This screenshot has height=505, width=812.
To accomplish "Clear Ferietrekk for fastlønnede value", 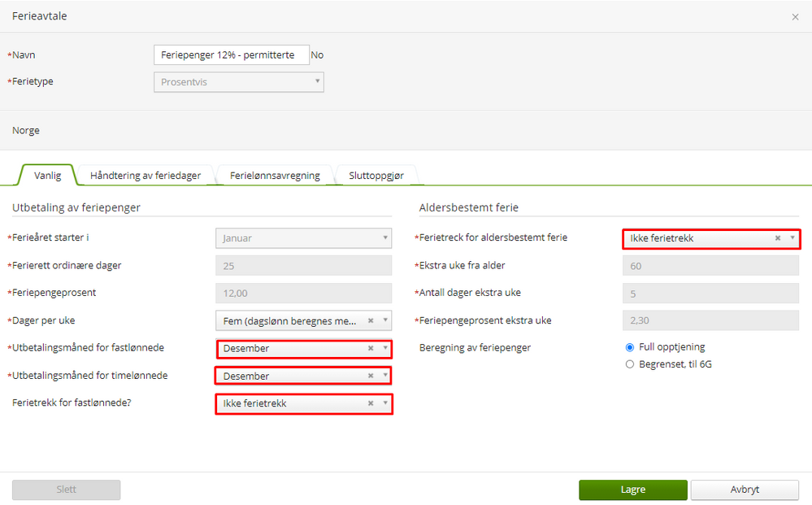I will [371, 403].
